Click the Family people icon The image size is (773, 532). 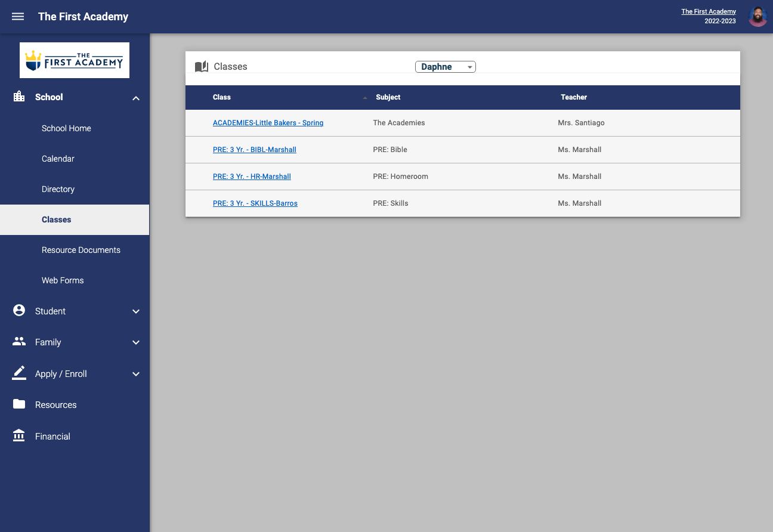pos(19,341)
